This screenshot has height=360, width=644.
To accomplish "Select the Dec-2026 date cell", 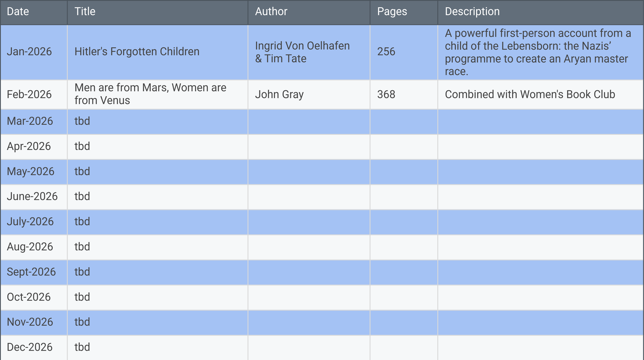I will [29, 347].
